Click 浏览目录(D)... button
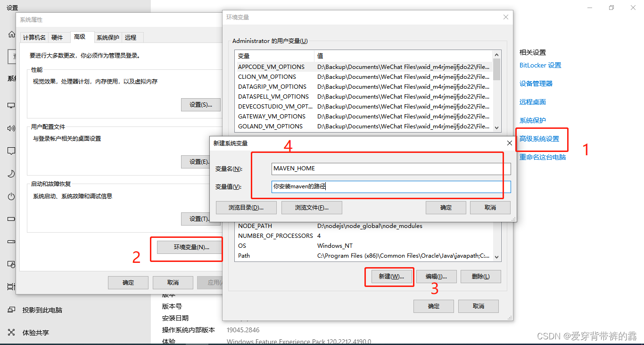This screenshot has width=644, height=345. [x=246, y=208]
